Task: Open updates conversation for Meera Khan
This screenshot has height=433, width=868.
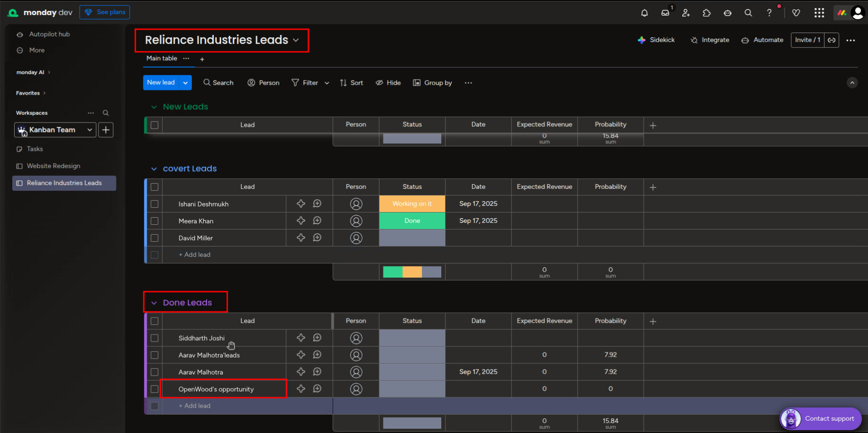Action: pyautogui.click(x=317, y=221)
